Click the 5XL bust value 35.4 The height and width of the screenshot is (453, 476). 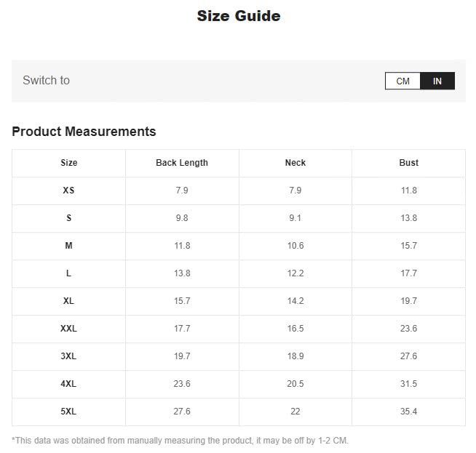tap(408, 412)
